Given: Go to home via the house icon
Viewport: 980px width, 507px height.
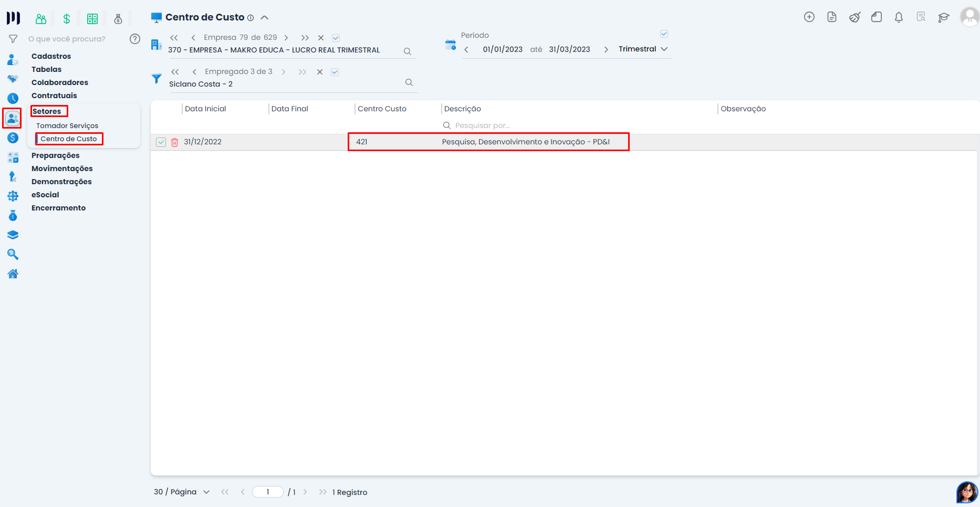Looking at the screenshot, I should pos(13,273).
